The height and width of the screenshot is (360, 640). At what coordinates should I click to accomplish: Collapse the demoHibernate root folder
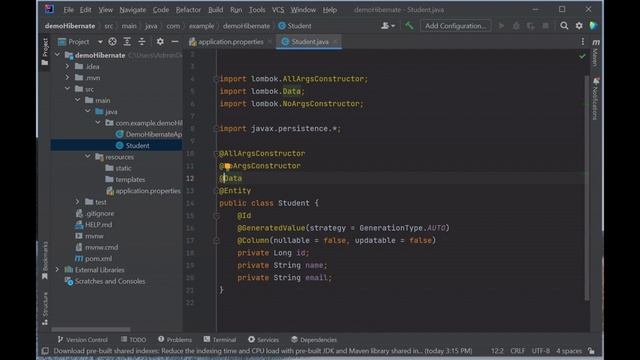click(57, 55)
